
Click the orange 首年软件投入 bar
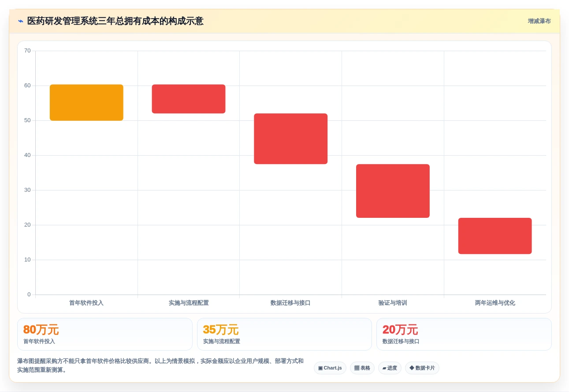[86, 102]
